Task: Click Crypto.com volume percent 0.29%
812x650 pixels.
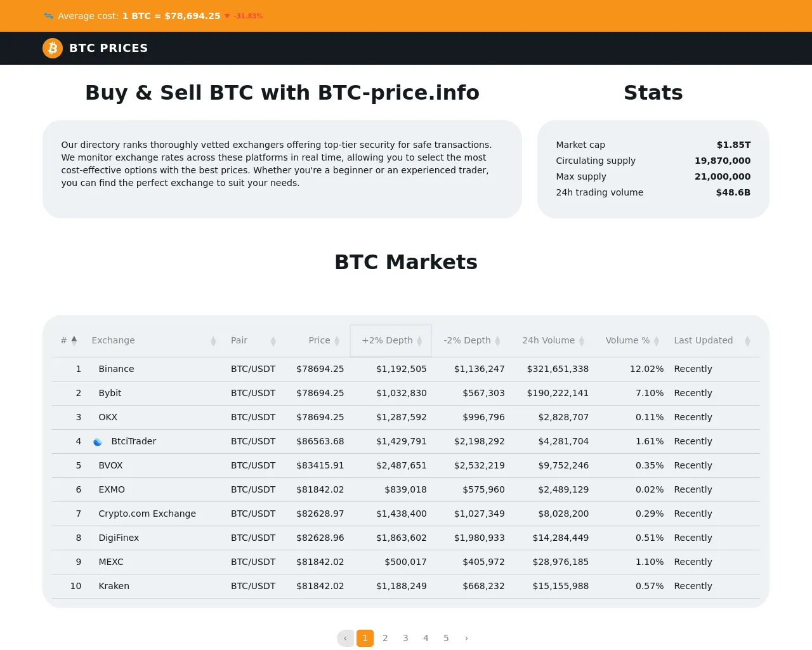Action: tap(650, 514)
